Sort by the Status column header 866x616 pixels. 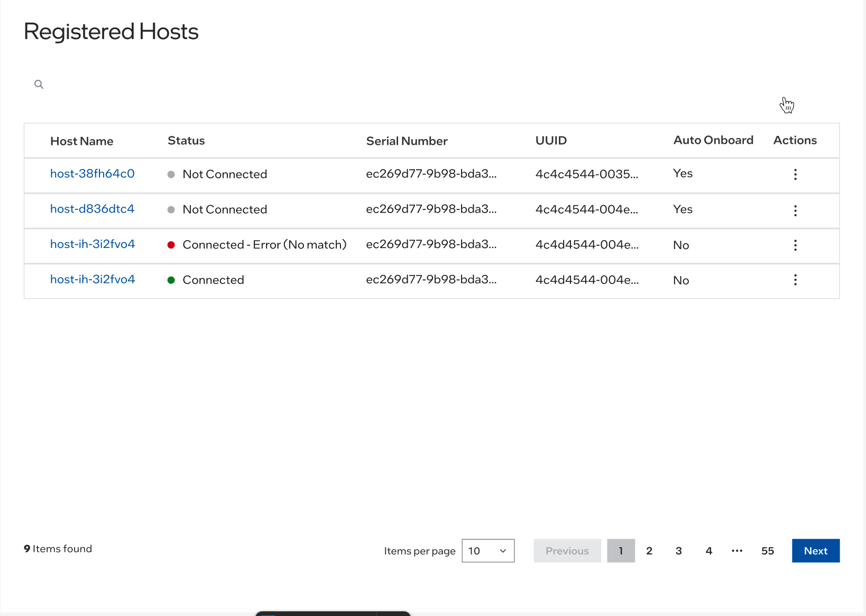pyautogui.click(x=186, y=141)
